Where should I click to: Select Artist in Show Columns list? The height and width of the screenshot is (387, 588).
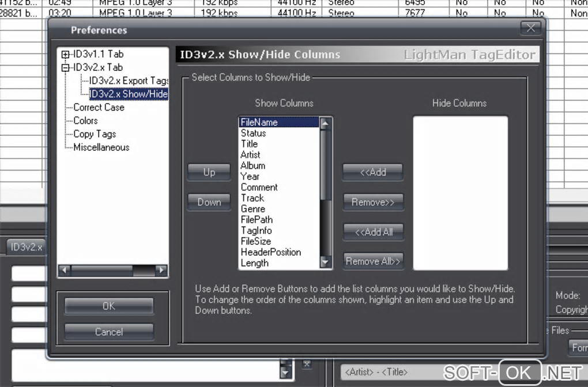278,155
